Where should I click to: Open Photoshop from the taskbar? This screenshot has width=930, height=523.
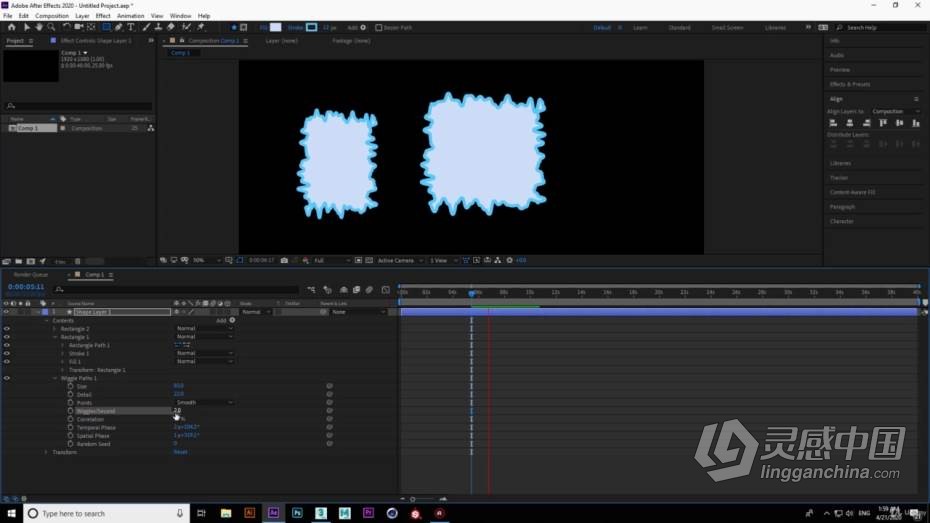coord(297,513)
